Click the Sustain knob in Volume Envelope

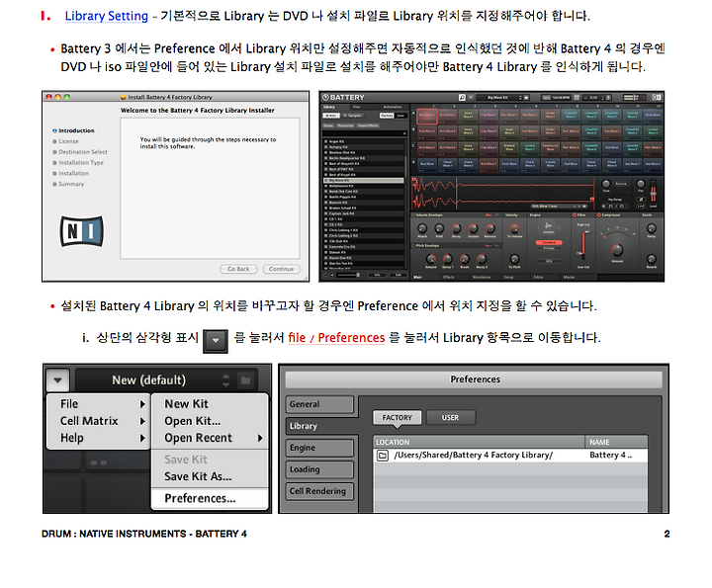point(473,228)
